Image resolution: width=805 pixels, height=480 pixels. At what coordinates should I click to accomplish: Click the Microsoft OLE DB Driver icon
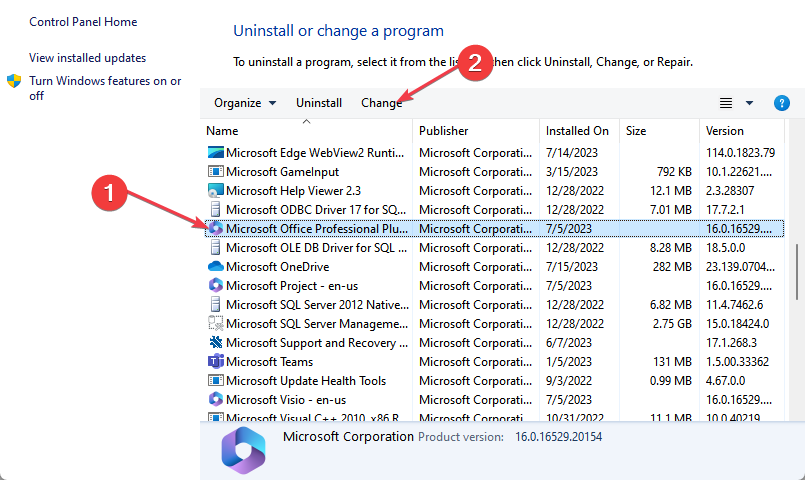(x=216, y=247)
